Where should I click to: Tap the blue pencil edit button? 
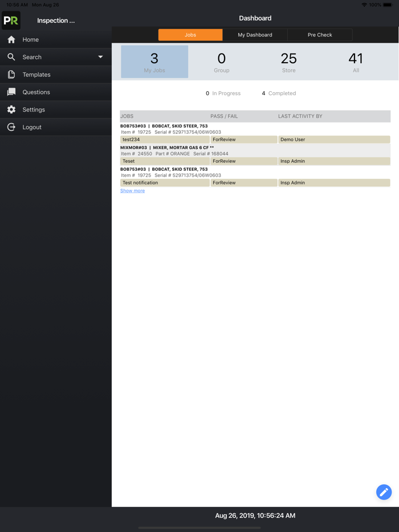[x=384, y=492]
